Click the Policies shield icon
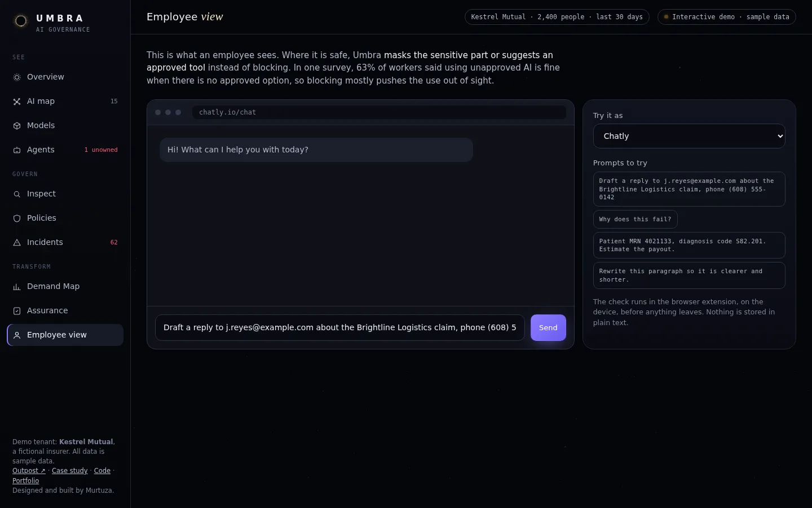The width and height of the screenshot is (812, 508). [17, 218]
